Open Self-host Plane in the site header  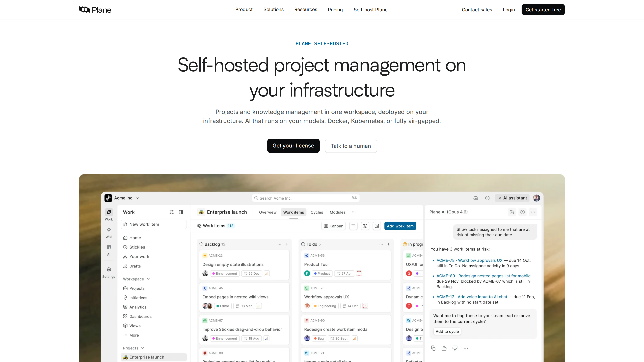pos(370,10)
